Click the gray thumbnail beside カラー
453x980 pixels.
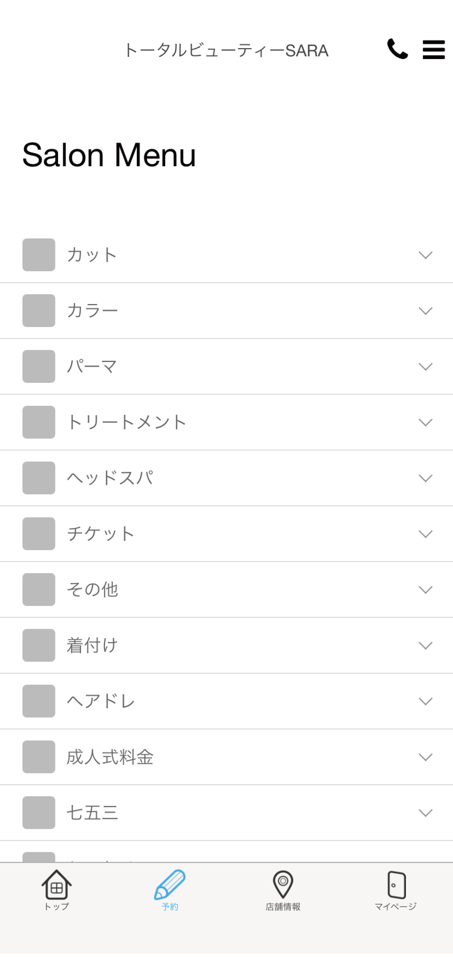[39, 310]
